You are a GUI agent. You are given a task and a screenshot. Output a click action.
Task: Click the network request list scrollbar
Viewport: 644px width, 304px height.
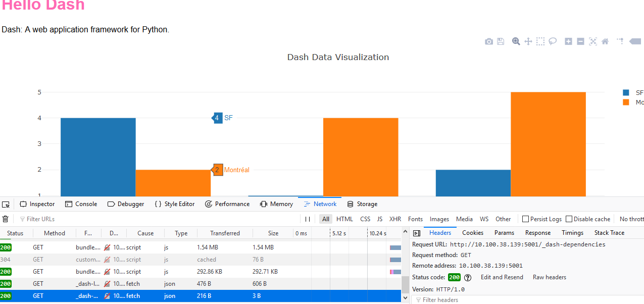405,284
